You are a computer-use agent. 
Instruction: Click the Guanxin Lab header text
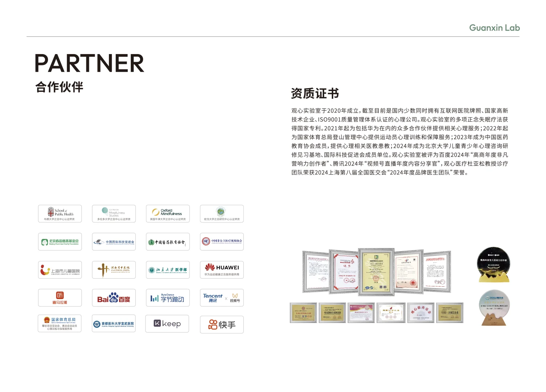[494, 28]
